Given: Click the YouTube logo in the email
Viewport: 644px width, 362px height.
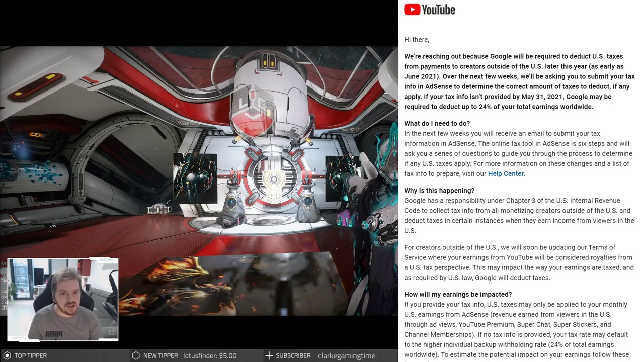Looking at the screenshot, I should (429, 10).
